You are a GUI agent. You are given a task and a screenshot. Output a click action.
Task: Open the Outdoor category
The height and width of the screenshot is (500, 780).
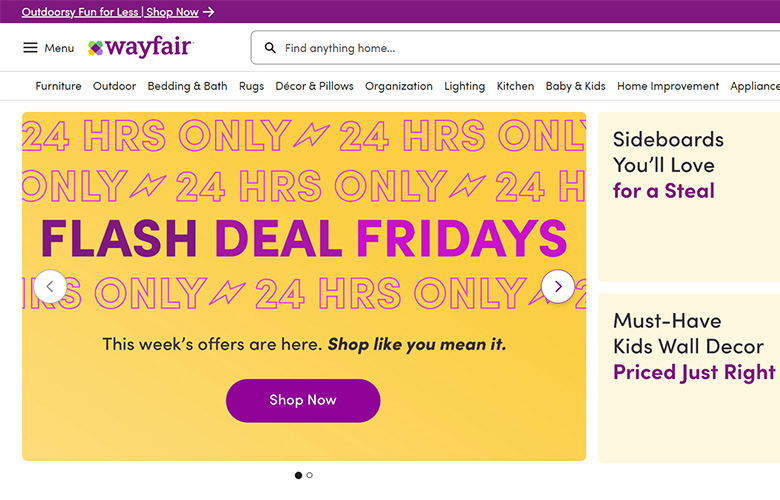pos(114,86)
